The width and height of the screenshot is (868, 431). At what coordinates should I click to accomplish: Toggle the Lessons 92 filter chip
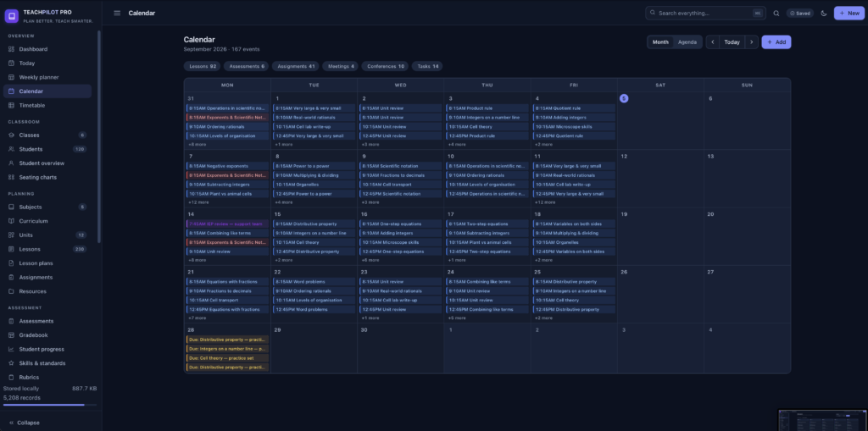click(x=203, y=66)
